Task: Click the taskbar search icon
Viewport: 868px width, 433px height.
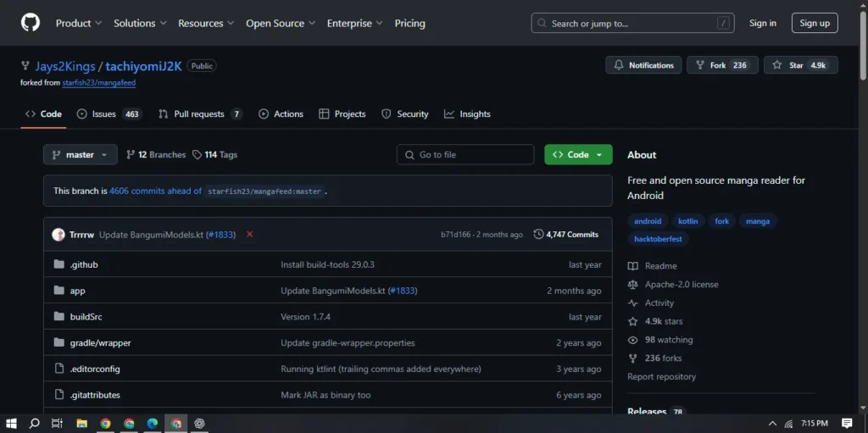Action: point(35,423)
